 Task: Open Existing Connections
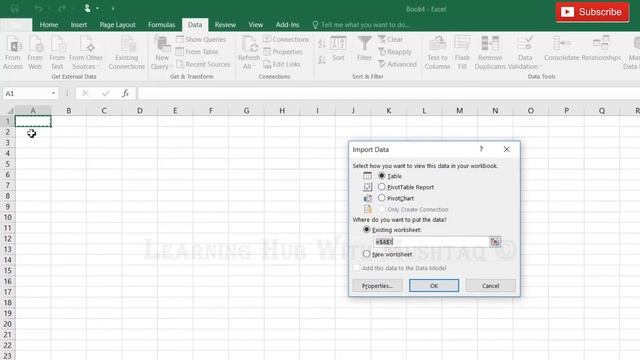pos(127,52)
